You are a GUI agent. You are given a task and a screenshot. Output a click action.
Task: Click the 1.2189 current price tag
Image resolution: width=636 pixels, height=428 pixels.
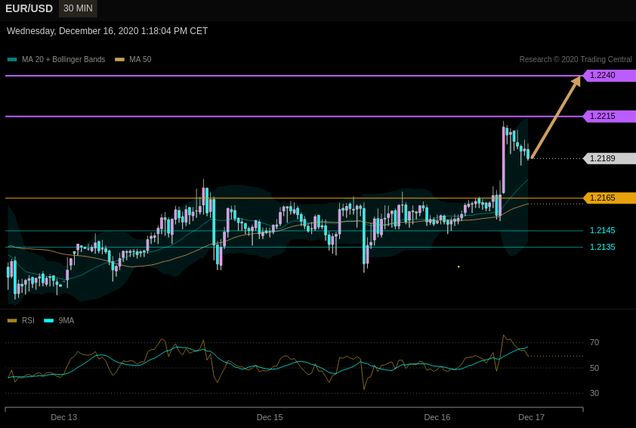click(609, 158)
